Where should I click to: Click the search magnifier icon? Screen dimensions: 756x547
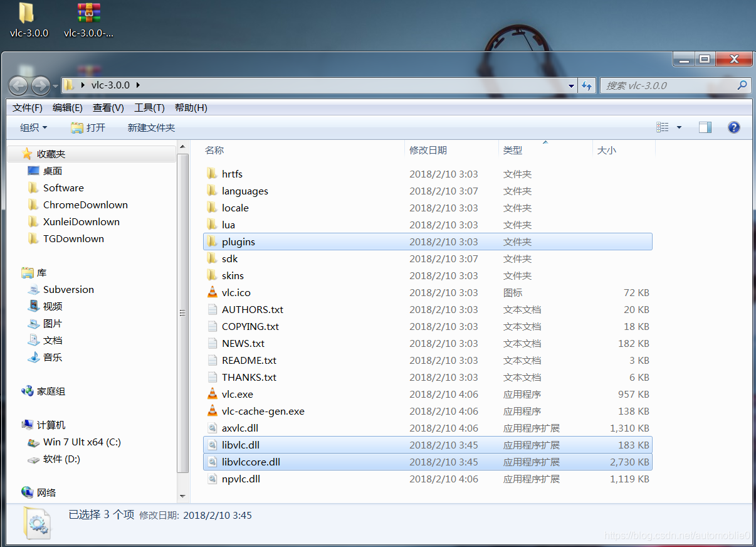(742, 85)
